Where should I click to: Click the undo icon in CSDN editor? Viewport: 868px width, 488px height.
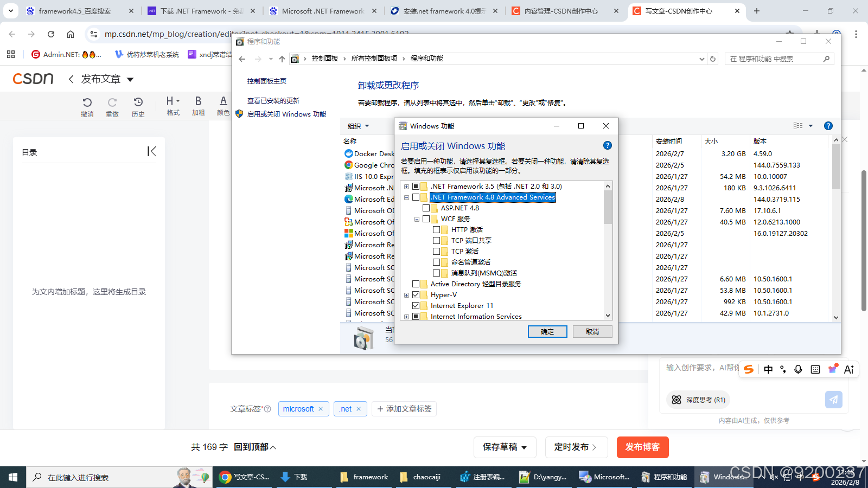click(x=87, y=102)
